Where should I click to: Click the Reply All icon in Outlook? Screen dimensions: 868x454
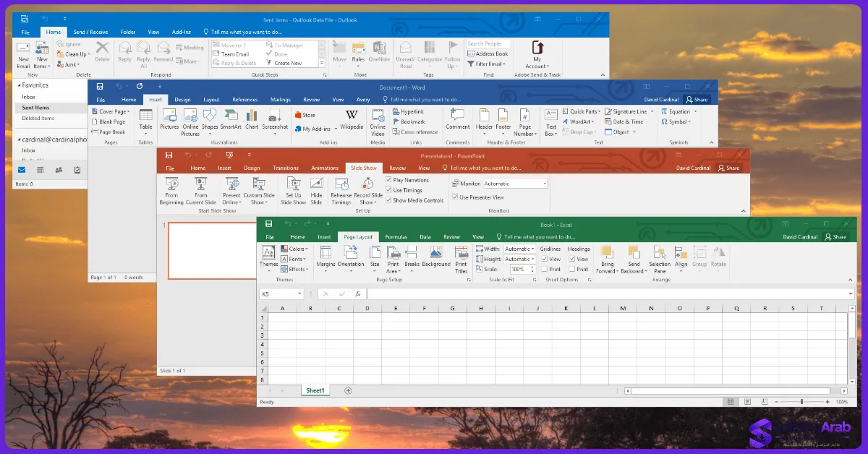pos(143,54)
